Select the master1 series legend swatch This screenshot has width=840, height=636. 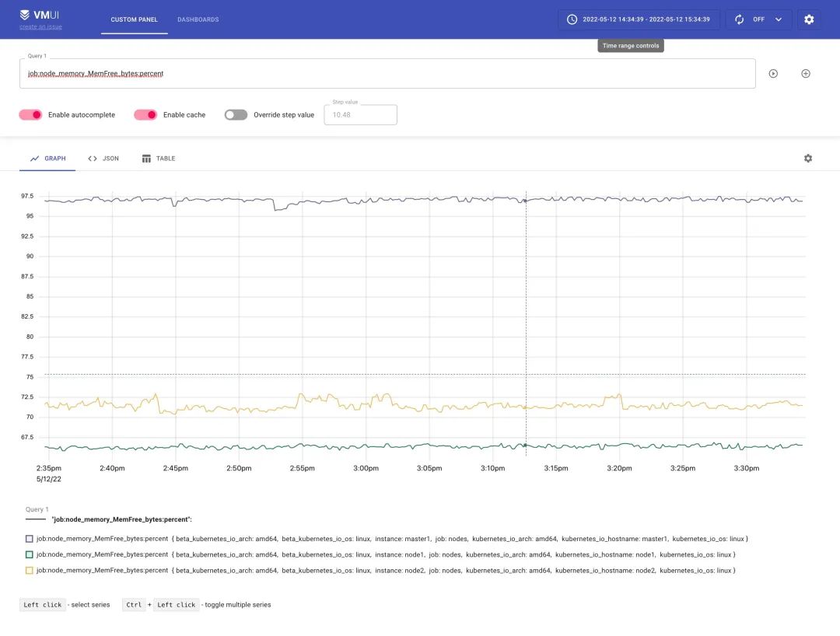click(30, 539)
